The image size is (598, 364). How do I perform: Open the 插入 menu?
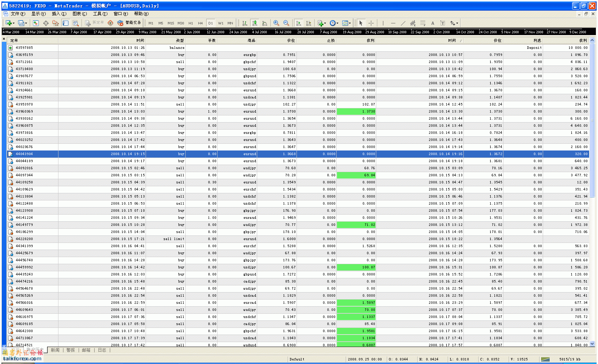pos(59,14)
